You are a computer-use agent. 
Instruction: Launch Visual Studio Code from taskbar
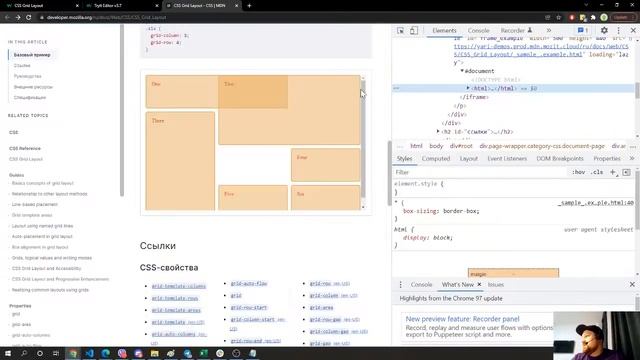[x=89, y=353]
